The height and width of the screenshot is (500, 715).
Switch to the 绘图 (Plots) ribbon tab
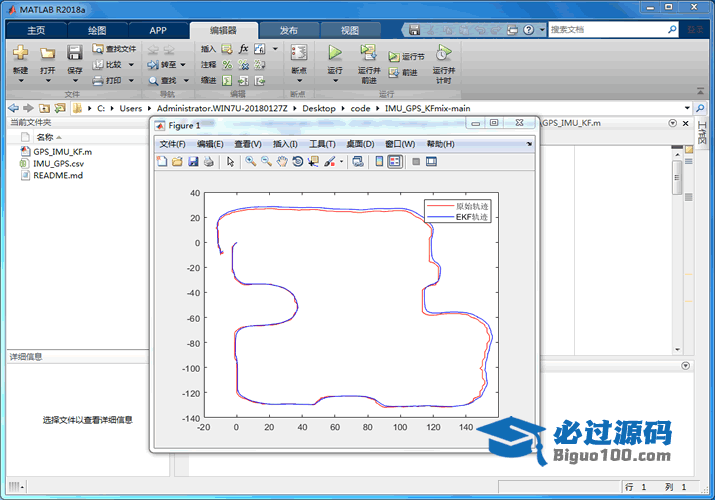[x=96, y=30]
